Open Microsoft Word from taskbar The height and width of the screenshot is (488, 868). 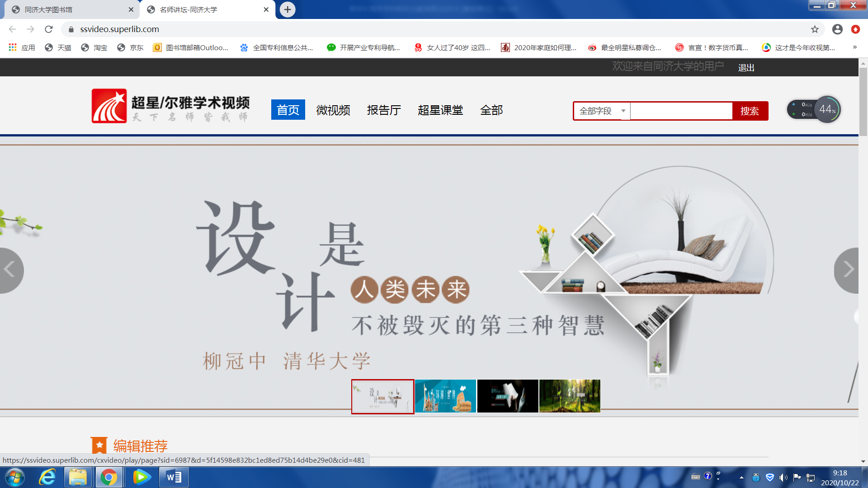[x=174, y=477]
